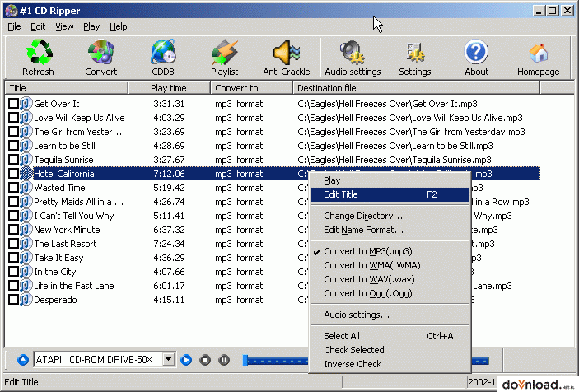Check the Tequila Sunrise checkbox
Image resolution: width=579 pixels, height=392 pixels.
pos(13,160)
